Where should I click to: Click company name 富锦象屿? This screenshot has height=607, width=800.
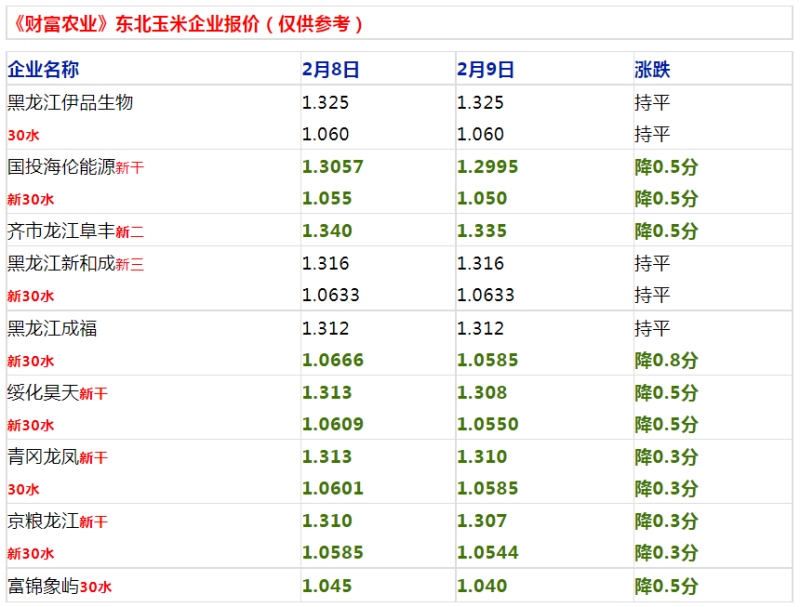point(43,585)
